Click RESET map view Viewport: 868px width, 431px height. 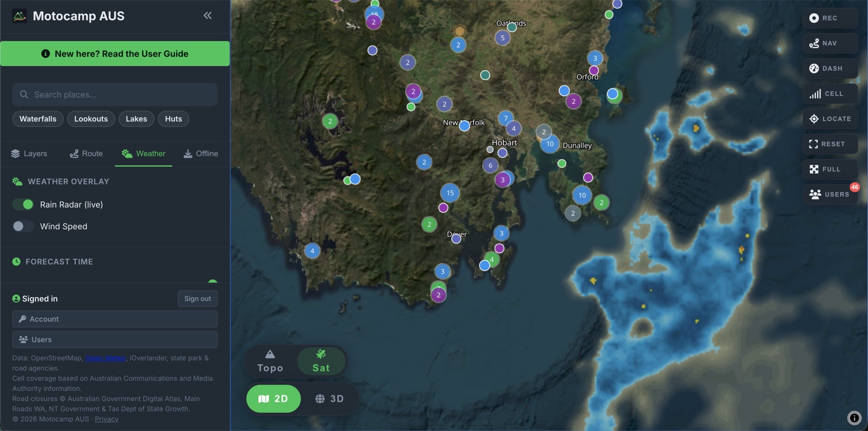click(x=830, y=144)
